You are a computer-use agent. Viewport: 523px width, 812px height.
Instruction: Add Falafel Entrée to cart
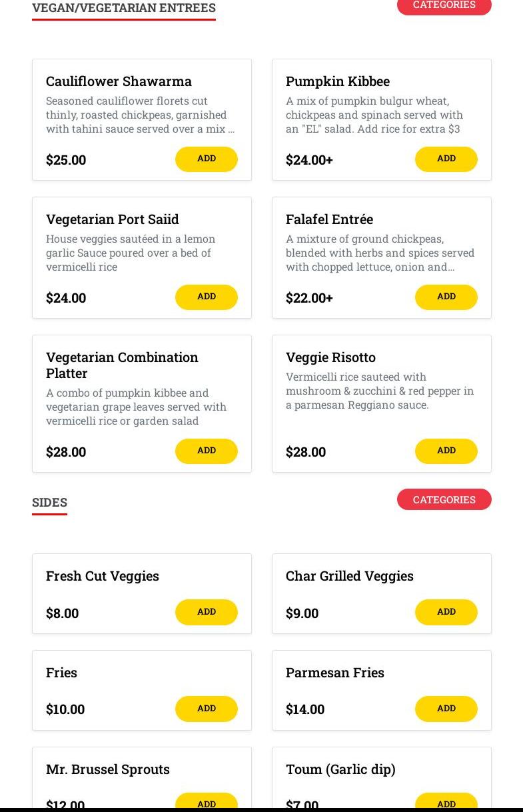pos(446,297)
